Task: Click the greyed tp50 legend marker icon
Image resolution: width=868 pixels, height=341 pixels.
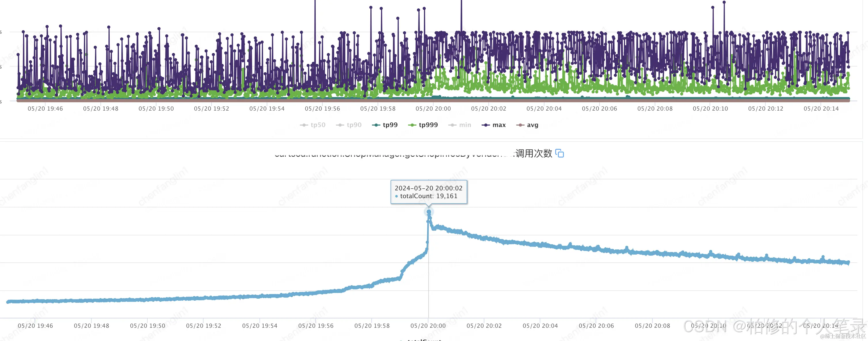Action: tap(304, 125)
